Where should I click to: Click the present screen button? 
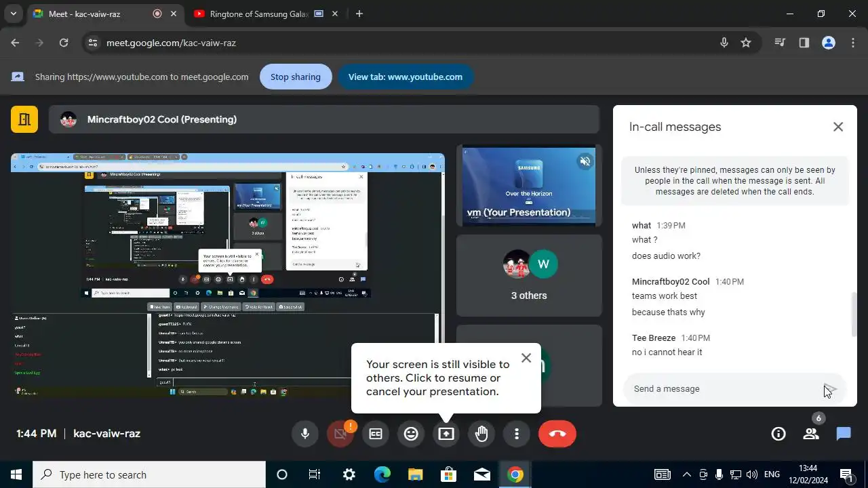(446, 434)
